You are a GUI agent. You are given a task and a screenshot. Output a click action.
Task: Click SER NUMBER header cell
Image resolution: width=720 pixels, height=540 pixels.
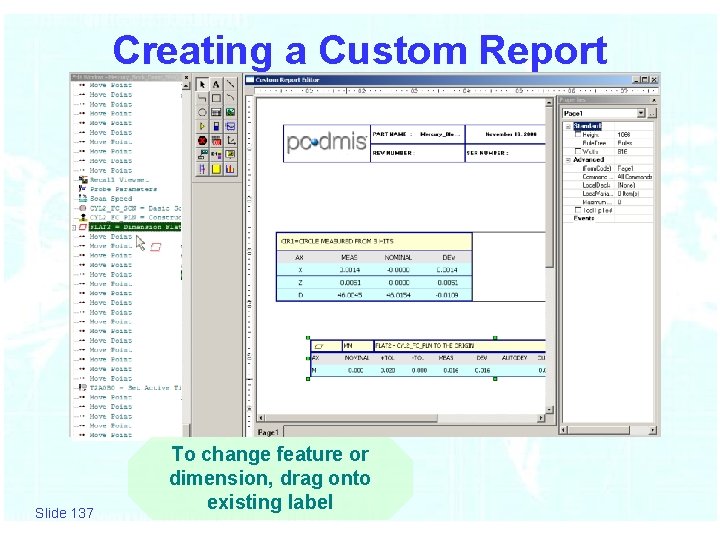click(x=505, y=153)
